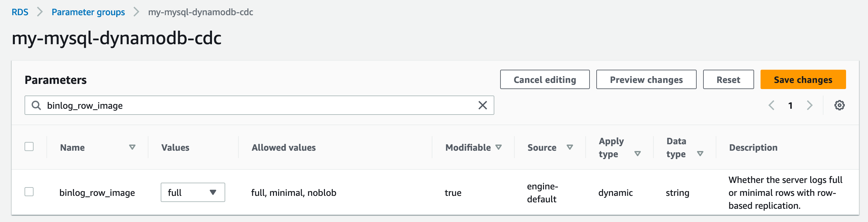Navigate to Parameter groups breadcrumb
Viewport: 868px width, 222px height.
coord(88,12)
